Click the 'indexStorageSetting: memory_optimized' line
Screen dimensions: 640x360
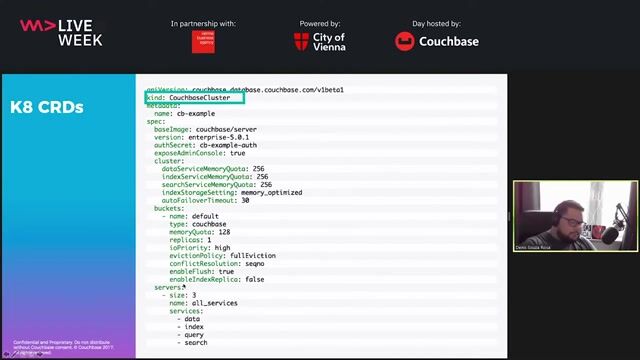[232, 192]
